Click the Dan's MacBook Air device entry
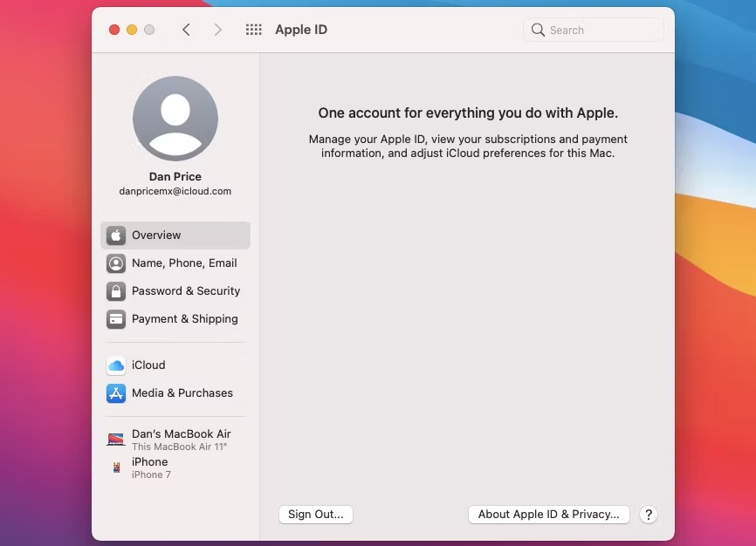Image resolution: width=756 pixels, height=546 pixels. pos(182,433)
